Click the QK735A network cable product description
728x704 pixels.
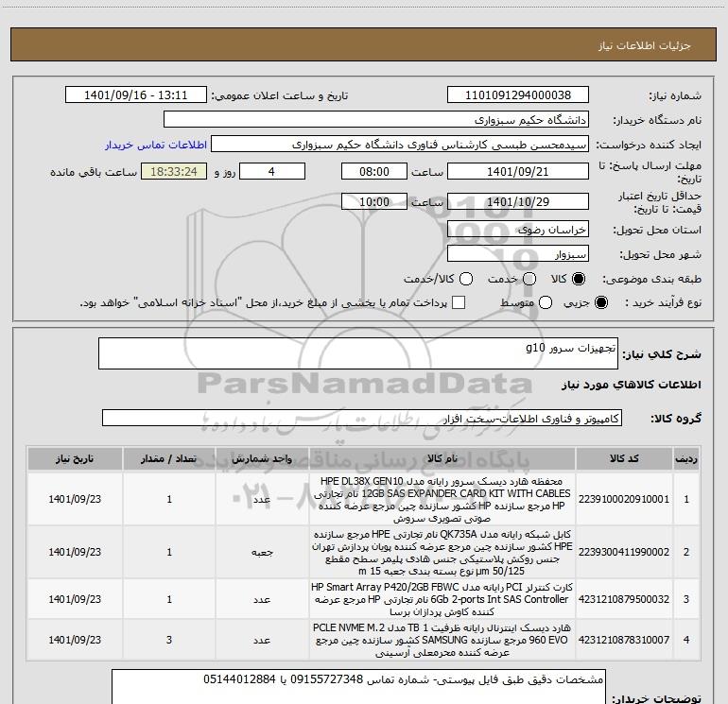point(442,552)
